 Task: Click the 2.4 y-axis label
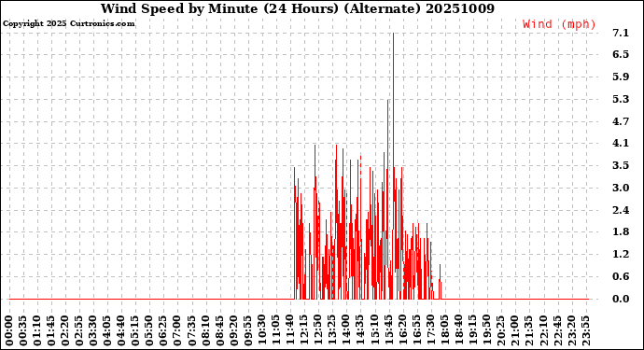621,209
